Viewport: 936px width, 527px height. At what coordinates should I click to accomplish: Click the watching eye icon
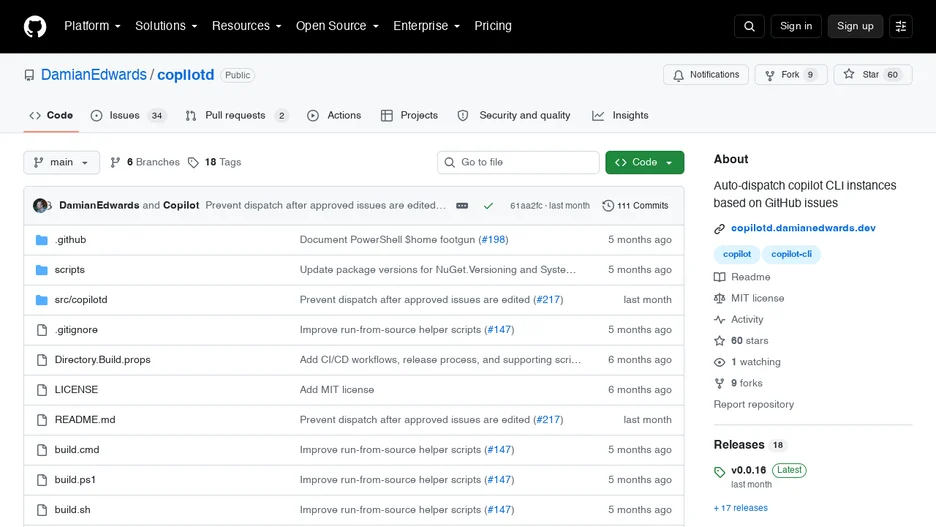719,362
